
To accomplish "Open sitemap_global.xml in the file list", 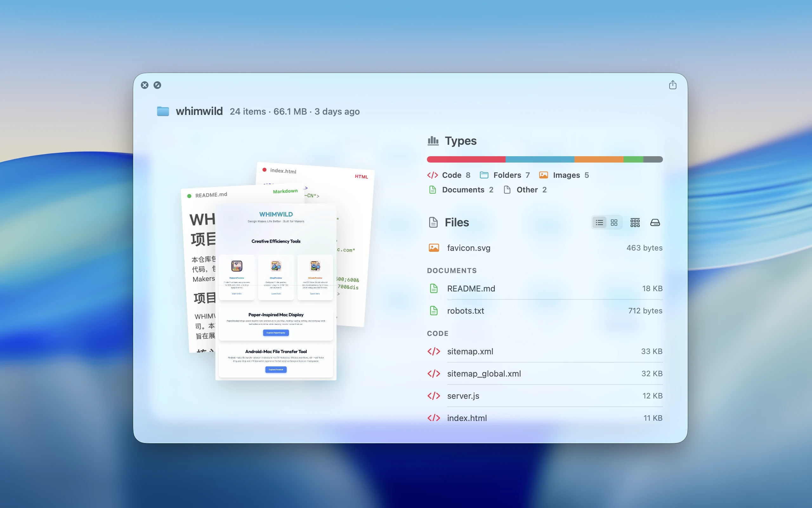I will [x=545, y=374].
